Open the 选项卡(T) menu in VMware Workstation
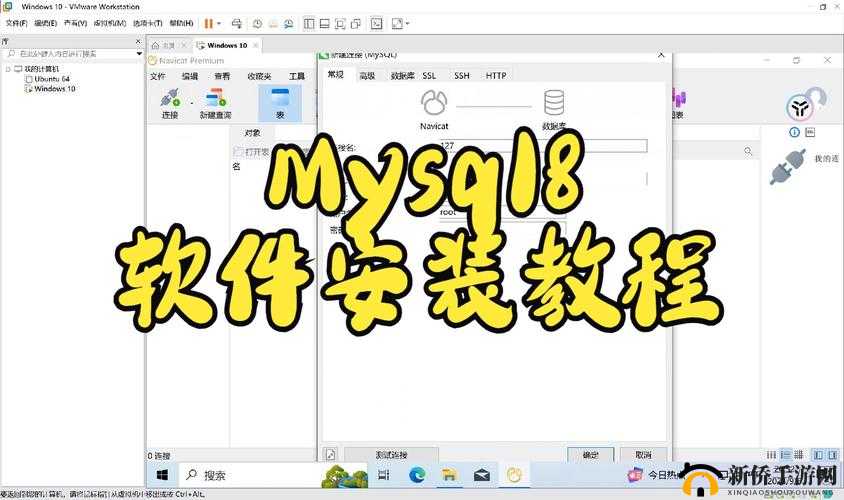 point(147,23)
